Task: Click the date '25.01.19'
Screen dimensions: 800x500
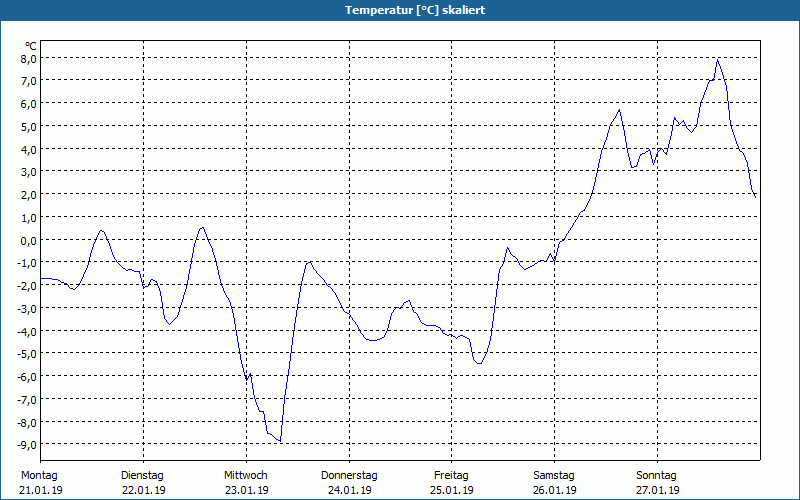Action: [x=452, y=490]
